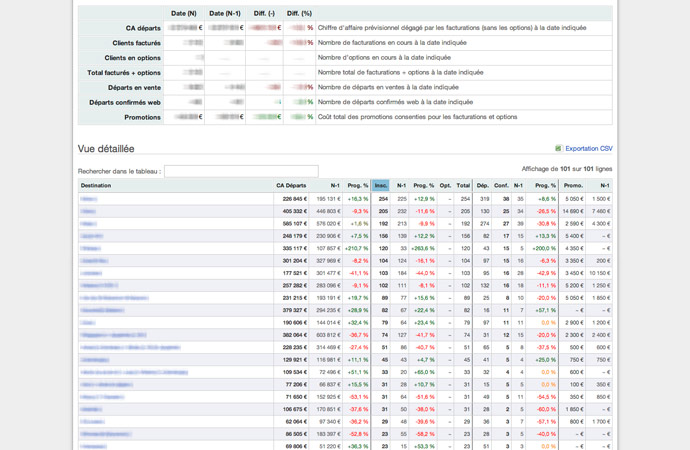Open destination link in '228 235 €' row
This screenshot has width=690, height=450.
[130, 347]
